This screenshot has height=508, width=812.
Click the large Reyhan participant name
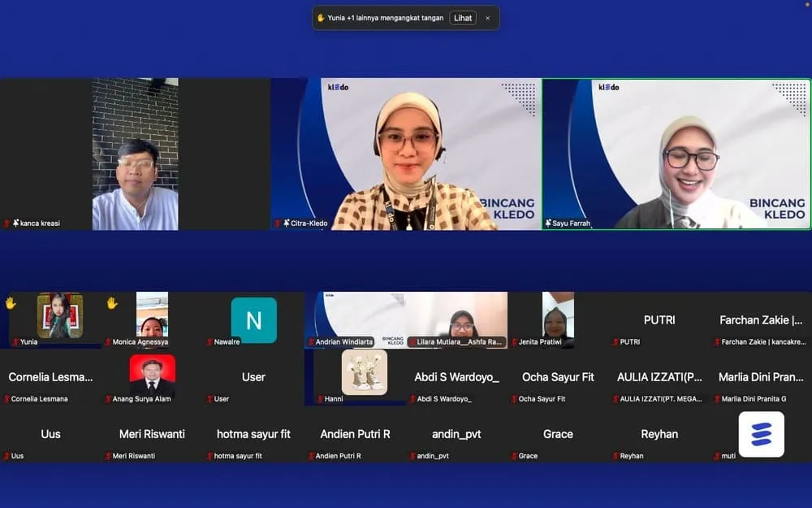(x=659, y=434)
